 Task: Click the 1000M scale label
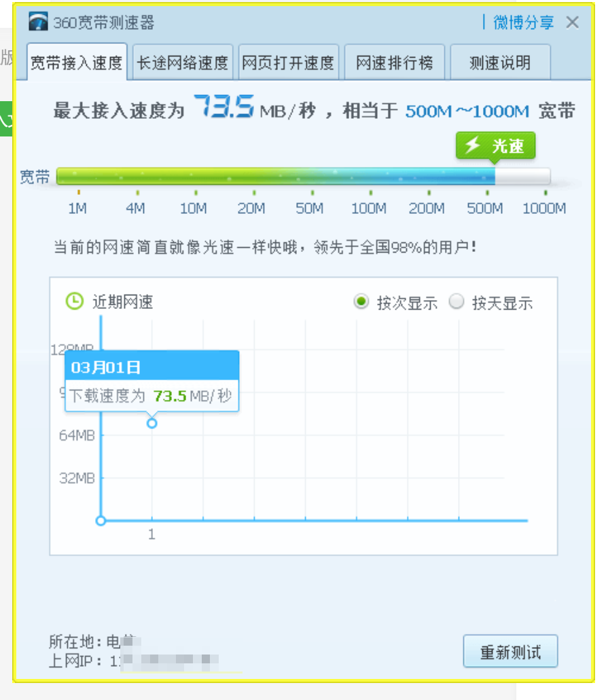tap(544, 208)
